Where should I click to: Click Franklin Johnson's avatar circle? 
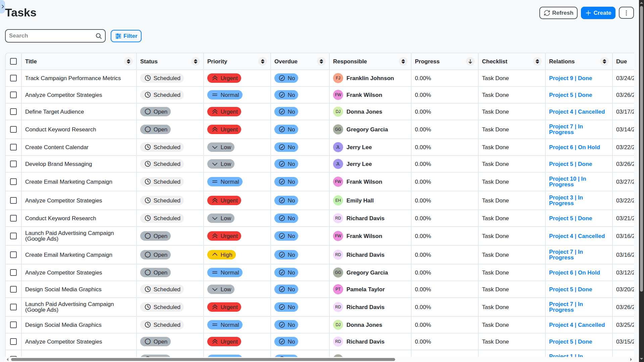click(338, 78)
